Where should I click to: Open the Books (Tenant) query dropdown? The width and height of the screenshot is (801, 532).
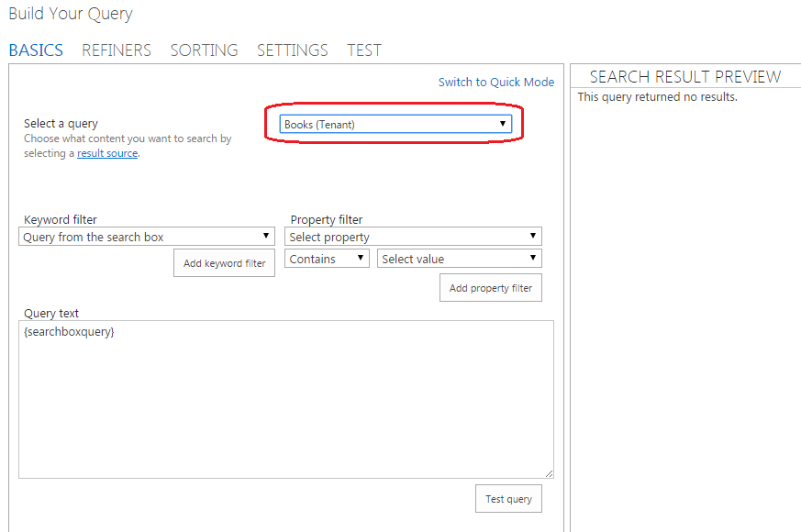coord(395,124)
